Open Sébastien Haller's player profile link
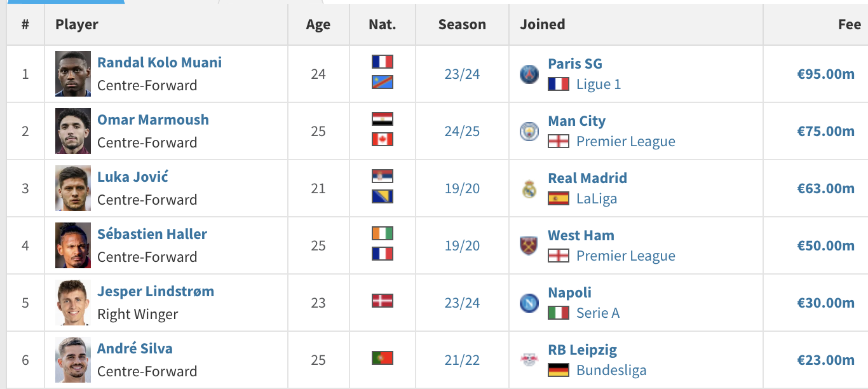Screen dimensions: 868x389 click(153, 234)
